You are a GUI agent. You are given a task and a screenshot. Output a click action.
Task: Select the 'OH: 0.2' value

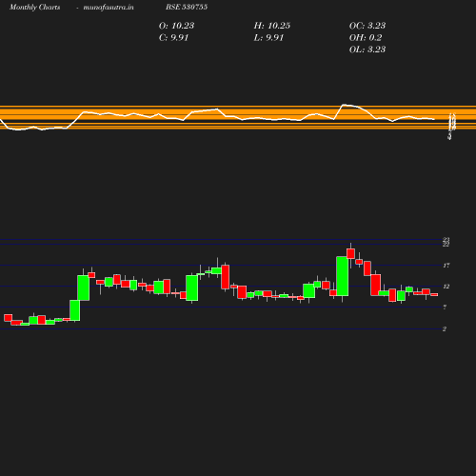[x=366, y=37]
